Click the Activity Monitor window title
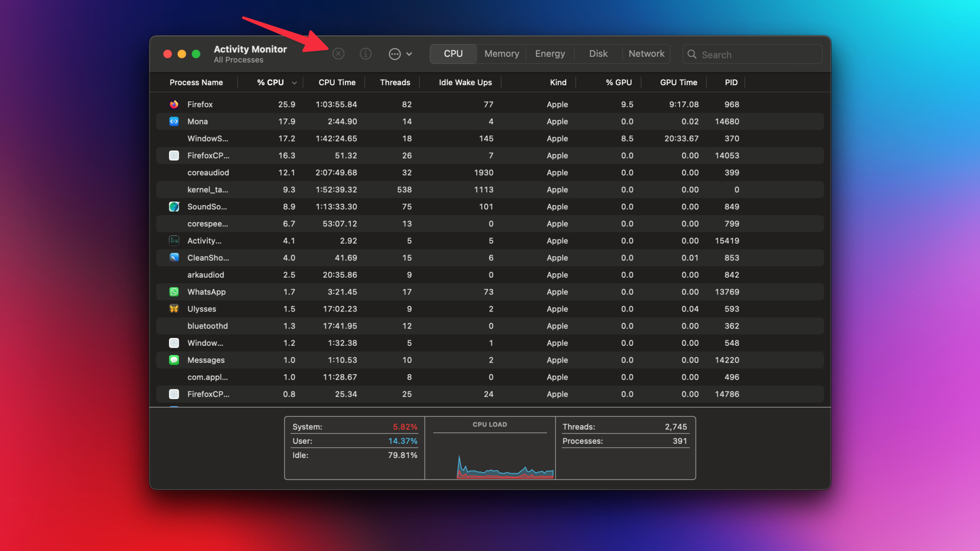The height and width of the screenshot is (551, 980). 250,49
